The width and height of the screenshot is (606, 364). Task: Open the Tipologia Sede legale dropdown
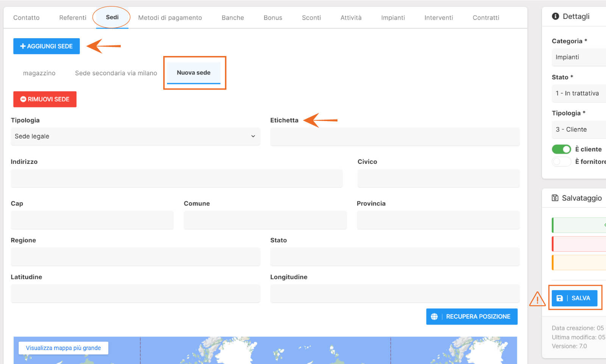[135, 136]
